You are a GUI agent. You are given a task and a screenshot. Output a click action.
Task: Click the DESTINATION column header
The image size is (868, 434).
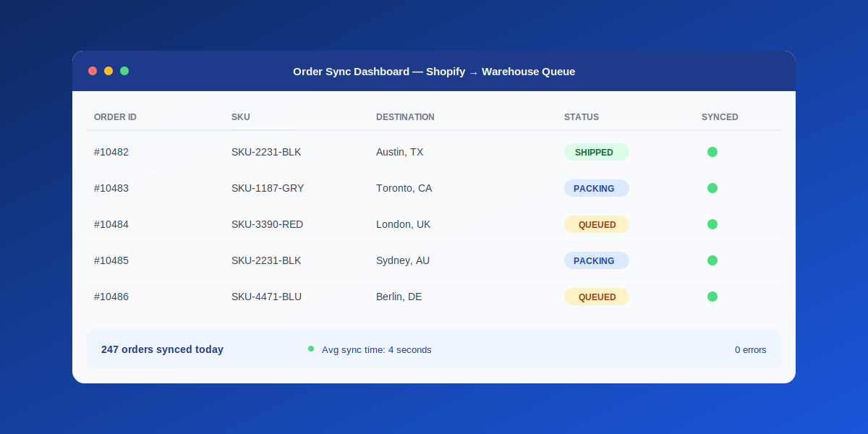[x=405, y=117]
